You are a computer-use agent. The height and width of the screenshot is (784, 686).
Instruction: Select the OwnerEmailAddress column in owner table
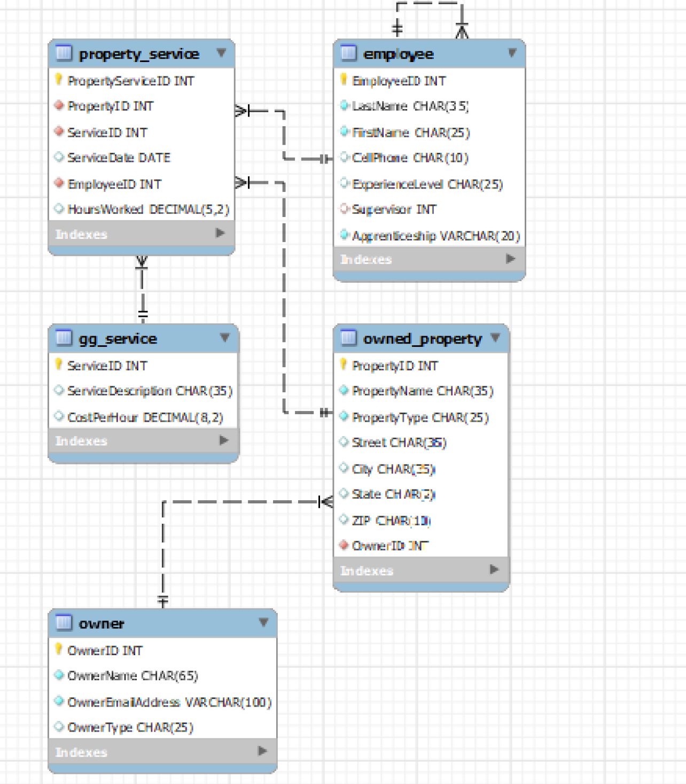168,701
